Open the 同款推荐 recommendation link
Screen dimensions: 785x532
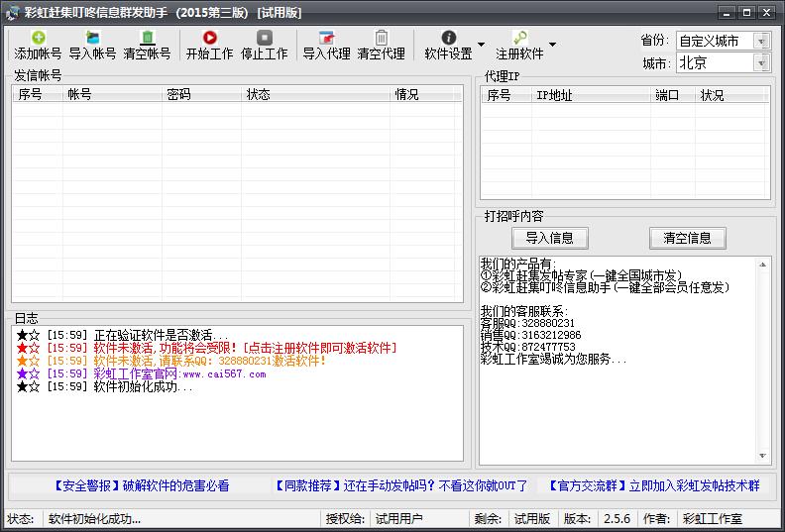coord(400,485)
